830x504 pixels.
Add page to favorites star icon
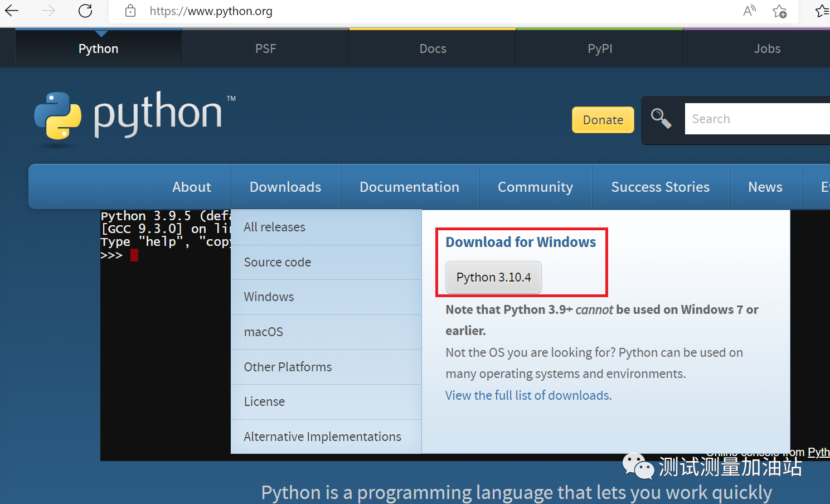click(779, 11)
